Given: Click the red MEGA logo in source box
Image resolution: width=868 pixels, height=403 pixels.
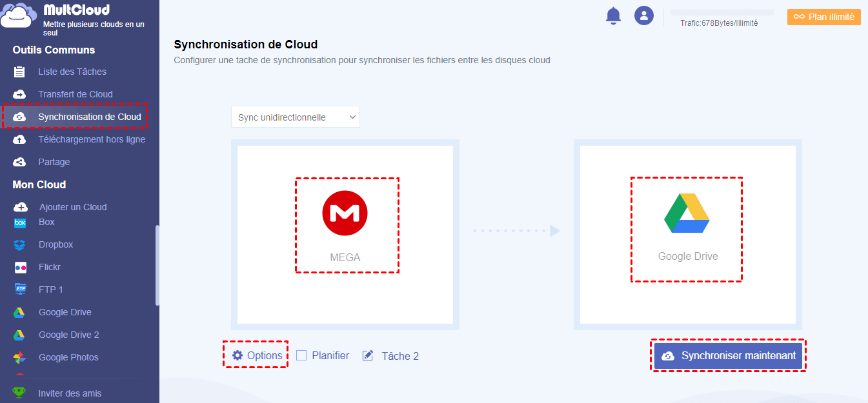Looking at the screenshot, I should (345, 213).
